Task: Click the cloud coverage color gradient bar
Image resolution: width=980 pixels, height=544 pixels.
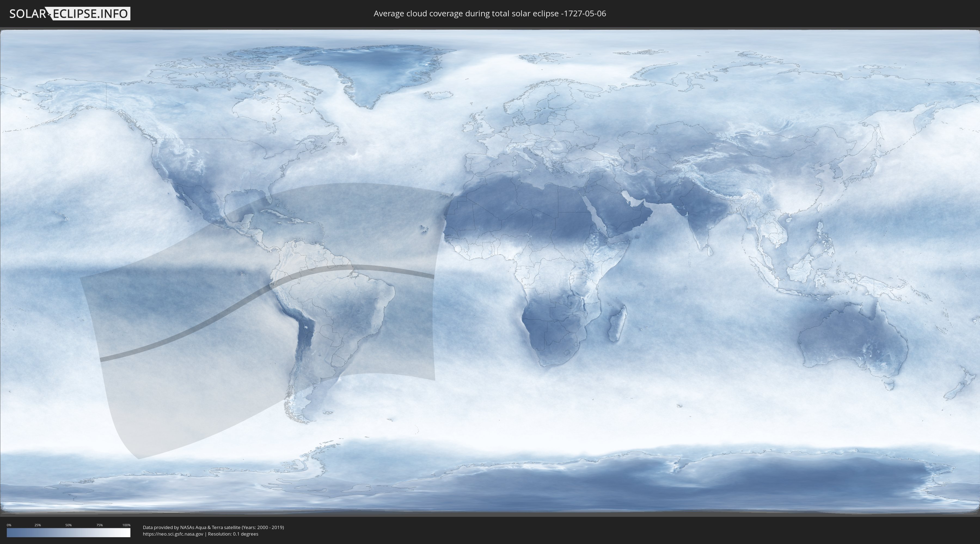Action: coord(69,533)
